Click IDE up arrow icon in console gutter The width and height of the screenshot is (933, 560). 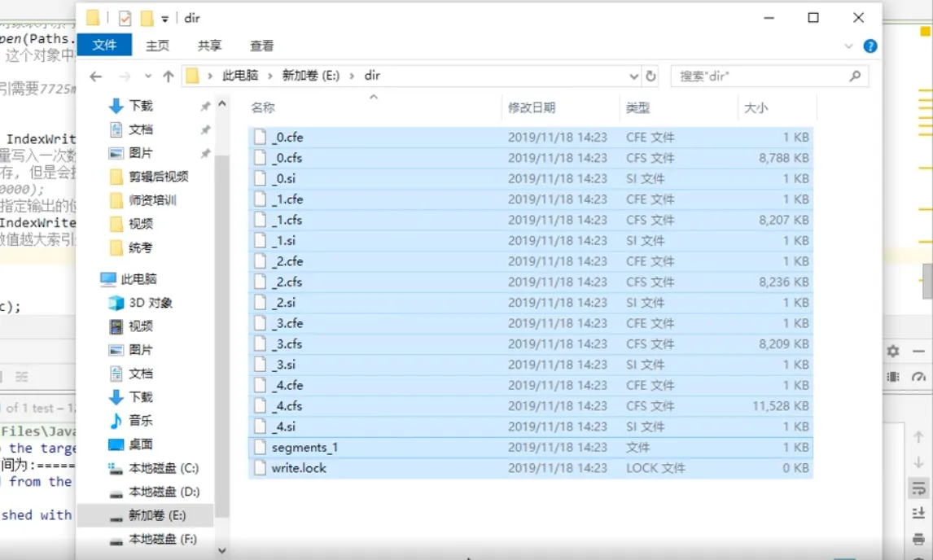(x=918, y=437)
